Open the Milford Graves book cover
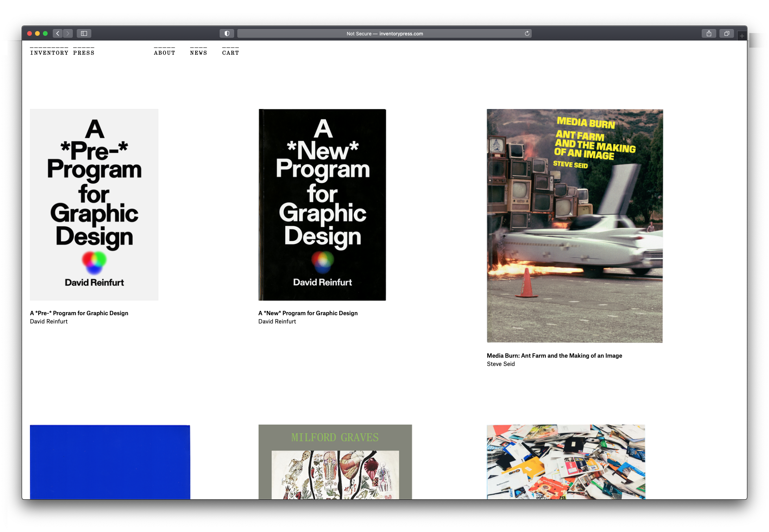This screenshot has width=769, height=532. (335, 462)
